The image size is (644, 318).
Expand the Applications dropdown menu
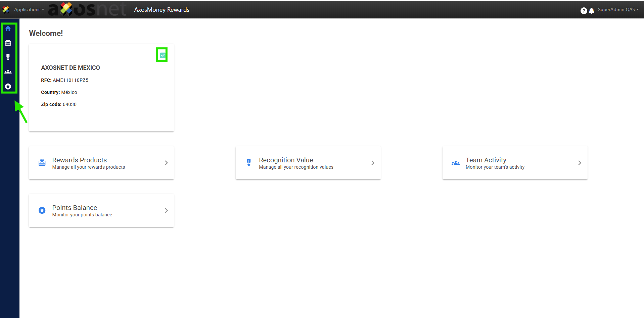pos(29,10)
